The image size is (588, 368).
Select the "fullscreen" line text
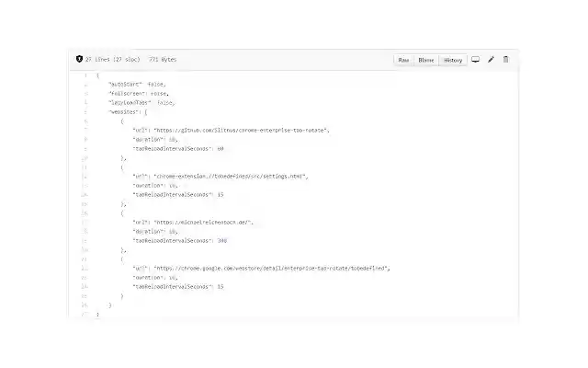coord(139,94)
